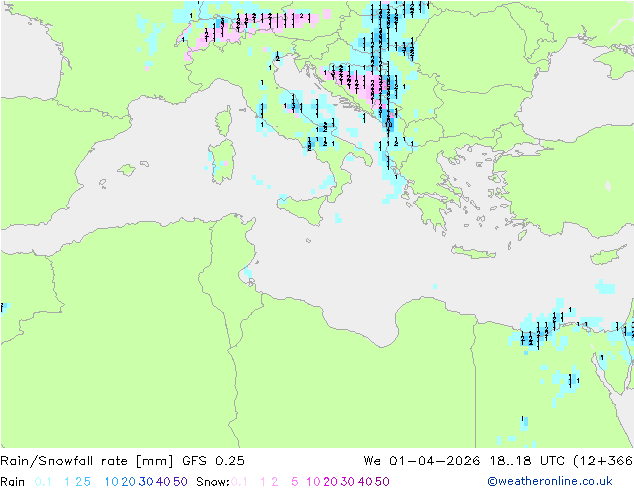634x490 pixels.
Task: Select the Rain 30 legend value
Action: 146,482
